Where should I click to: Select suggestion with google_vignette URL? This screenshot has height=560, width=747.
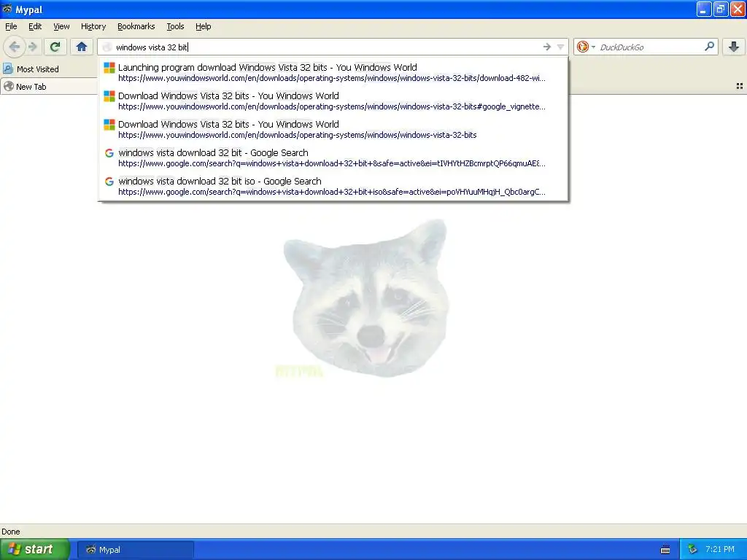click(333, 101)
